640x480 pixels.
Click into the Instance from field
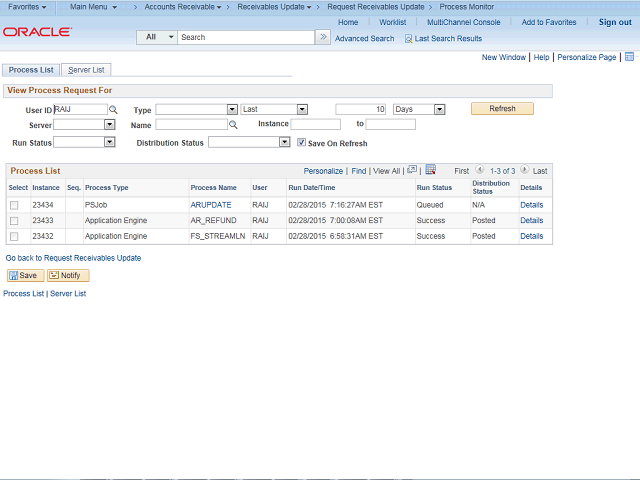316,124
